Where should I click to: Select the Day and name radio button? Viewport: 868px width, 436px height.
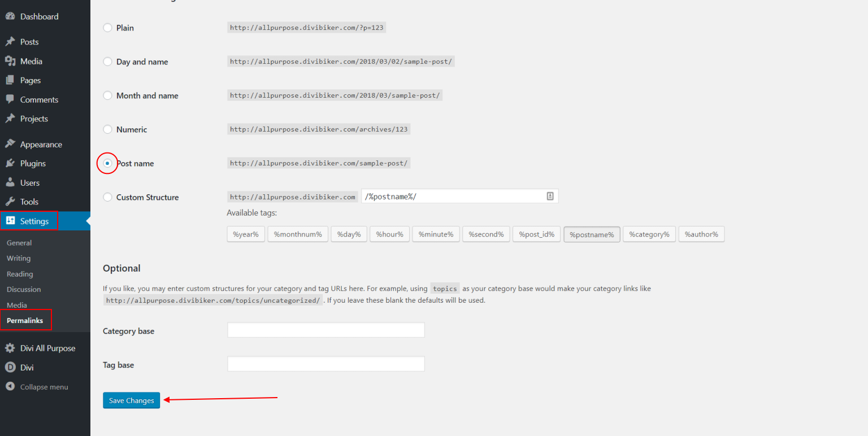pos(107,62)
